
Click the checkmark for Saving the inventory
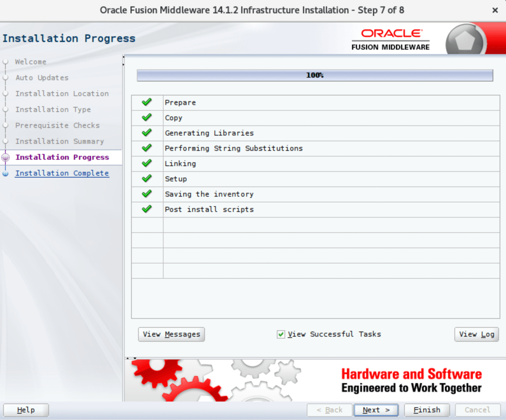[147, 194]
